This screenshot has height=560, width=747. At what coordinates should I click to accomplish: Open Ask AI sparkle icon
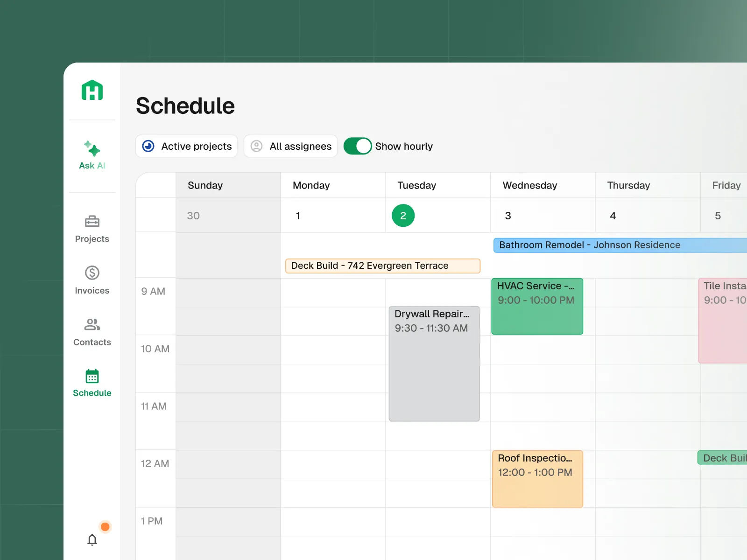point(92,148)
